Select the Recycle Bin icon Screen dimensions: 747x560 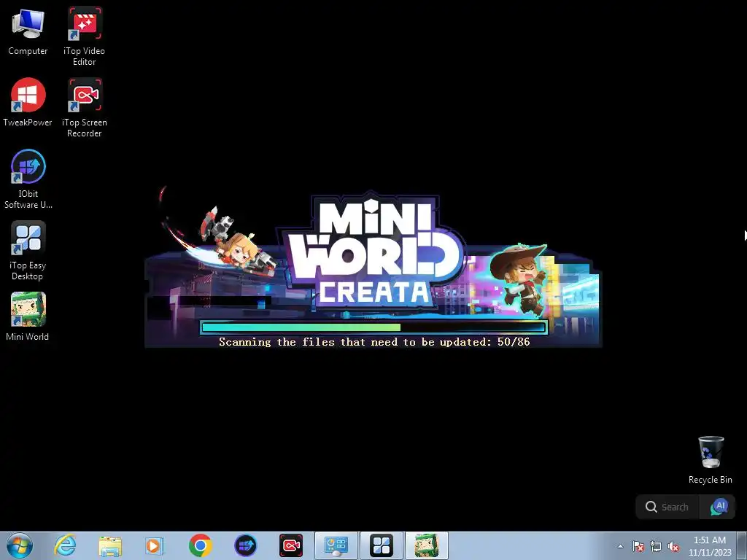point(711,460)
